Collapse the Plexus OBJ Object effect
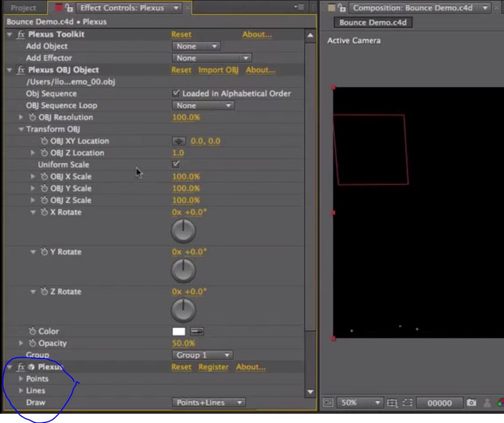504x423 pixels. tap(9, 70)
